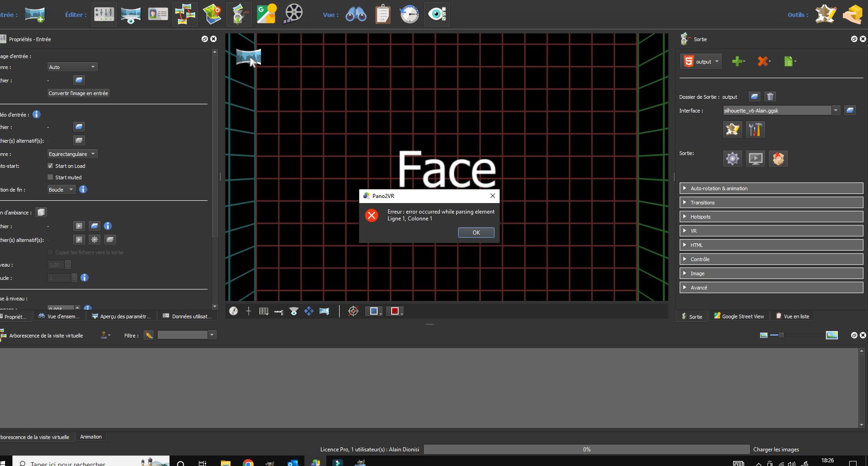Click the skin tools hammer-wrench icon
Viewport: 868px width, 466px height.
tap(755, 129)
